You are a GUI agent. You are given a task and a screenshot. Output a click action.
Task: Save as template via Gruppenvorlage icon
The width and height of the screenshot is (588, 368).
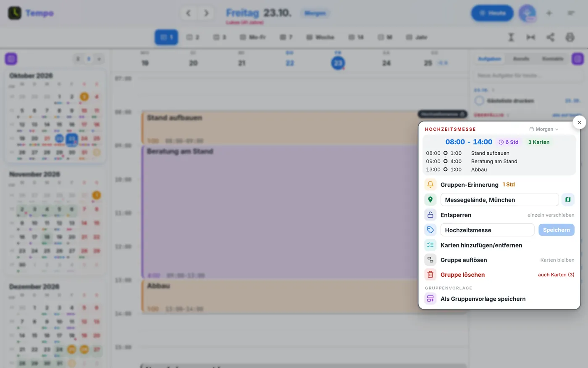(x=430, y=299)
